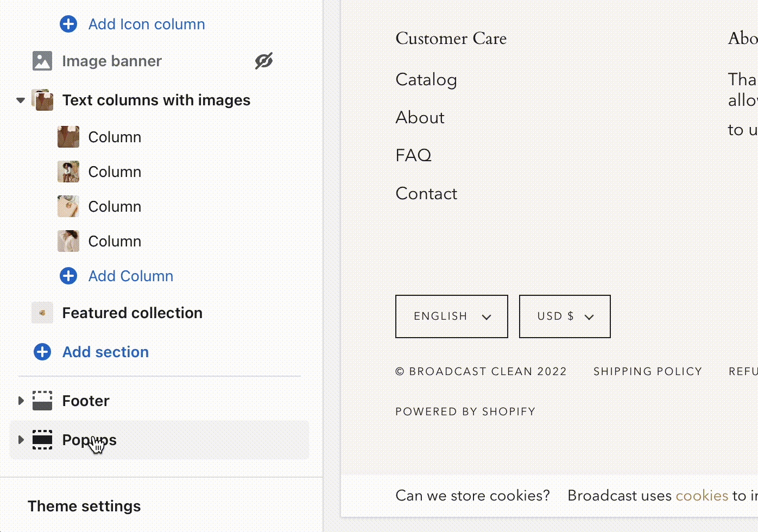The width and height of the screenshot is (758, 532).
Task: Open the ENGLISH language dropdown
Action: (x=451, y=316)
